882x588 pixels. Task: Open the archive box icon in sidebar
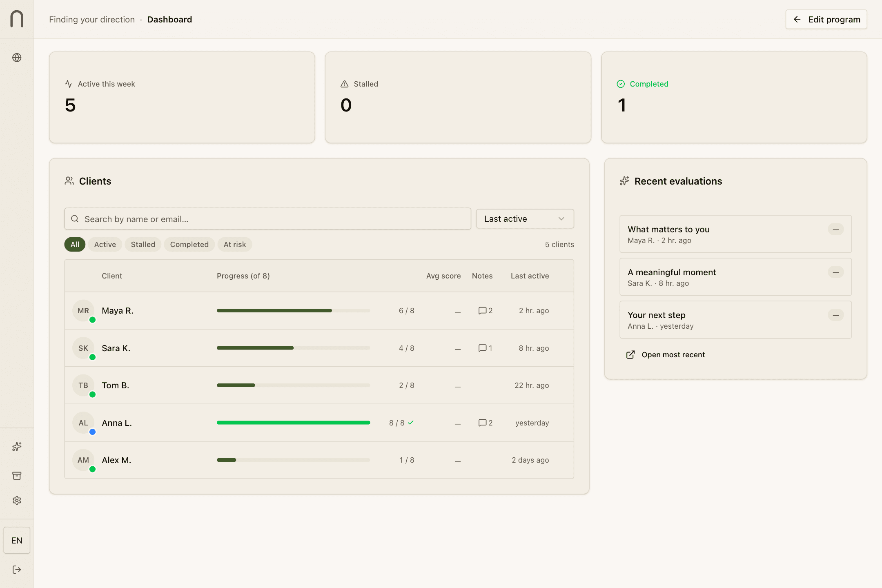point(17,476)
